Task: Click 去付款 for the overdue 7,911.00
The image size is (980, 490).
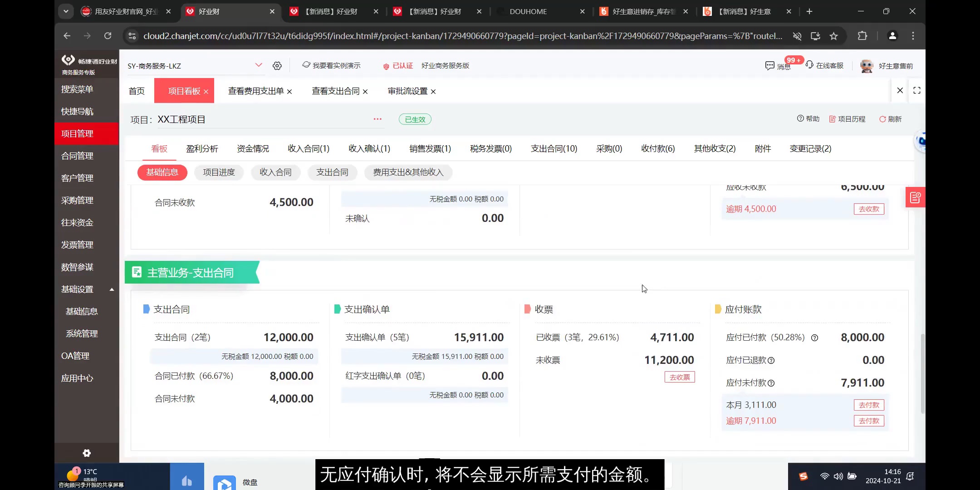Action: [868, 421]
